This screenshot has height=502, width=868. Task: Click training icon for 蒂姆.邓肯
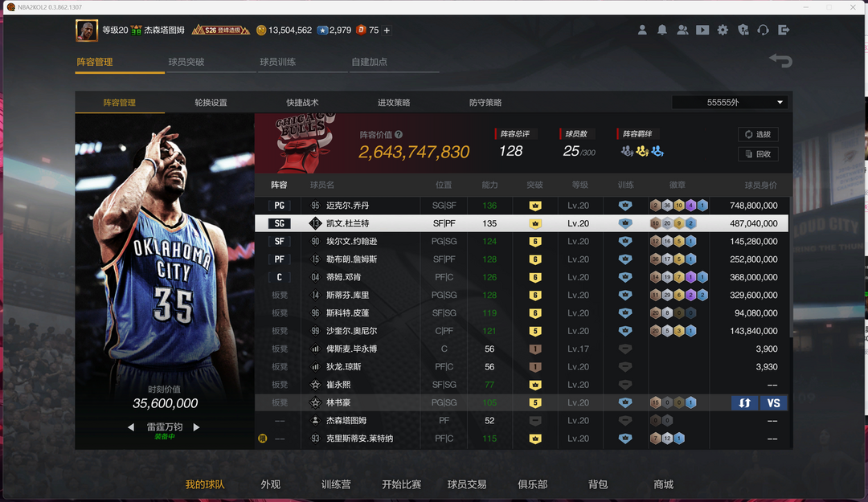(x=625, y=277)
